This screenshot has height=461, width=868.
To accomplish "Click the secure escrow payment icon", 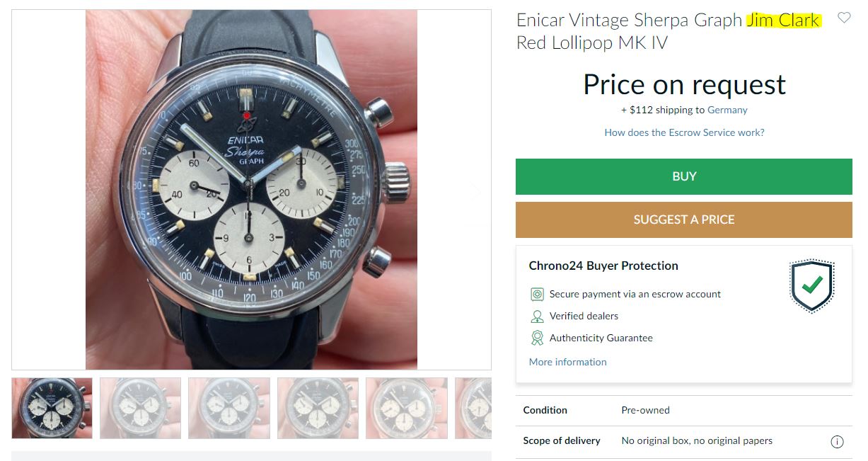I will 537,294.
